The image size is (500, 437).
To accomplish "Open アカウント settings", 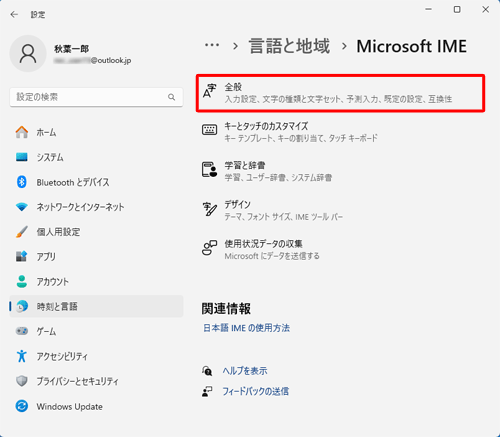I will pyautogui.click(x=96, y=281).
